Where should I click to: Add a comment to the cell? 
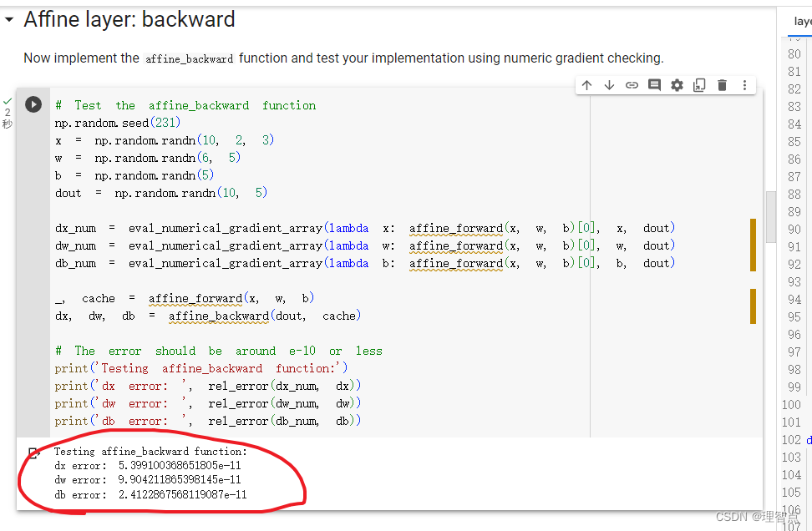(655, 85)
